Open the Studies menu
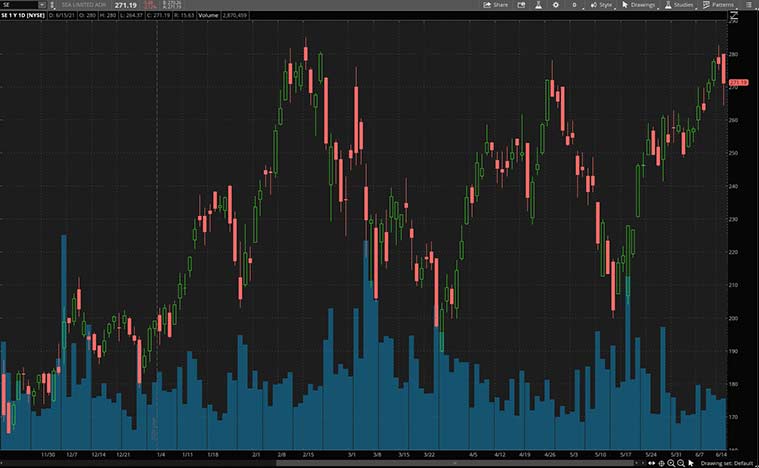Viewport: 759px width, 468px height. click(680, 5)
